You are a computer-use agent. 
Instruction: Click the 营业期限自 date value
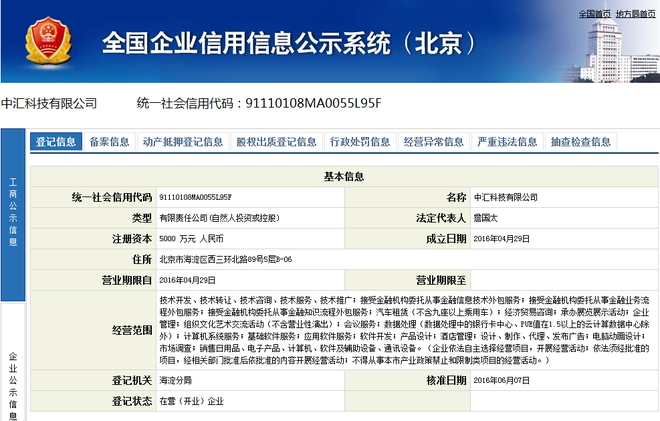(187, 280)
